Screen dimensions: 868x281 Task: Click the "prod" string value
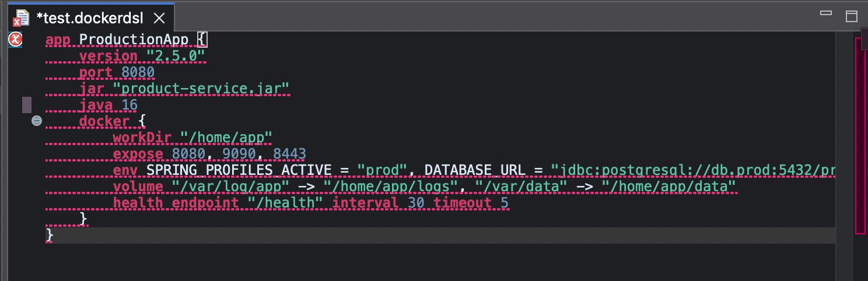click(x=381, y=170)
